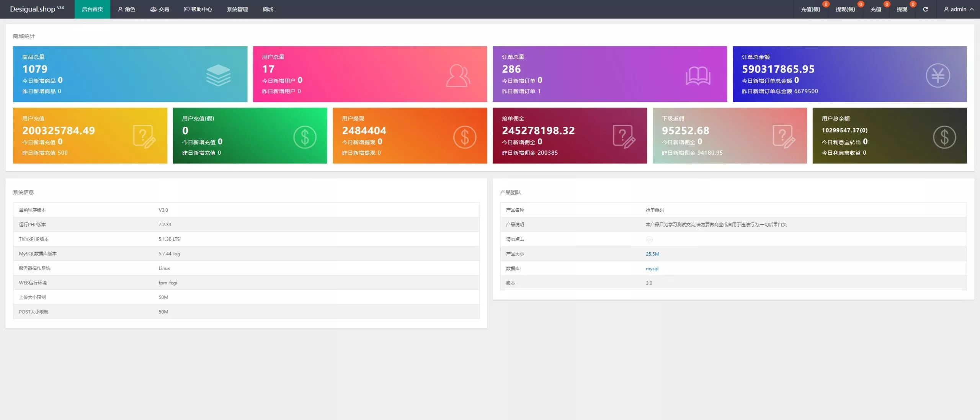Click the 25.5M product size link
The image size is (980, 420).
[x=652, y=254]
